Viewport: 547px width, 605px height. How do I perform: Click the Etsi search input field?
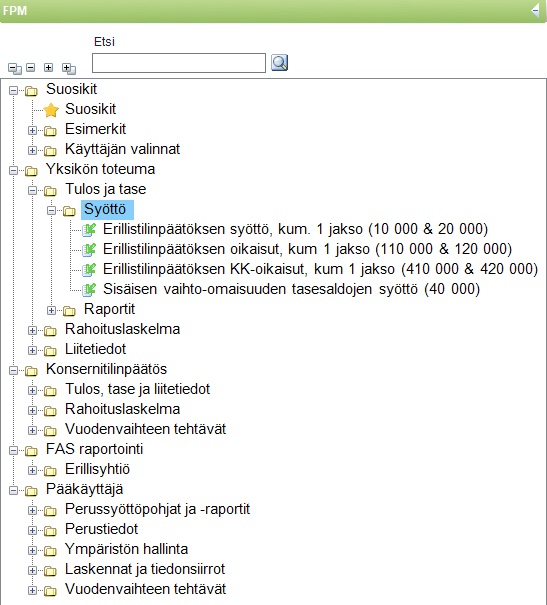179,63
